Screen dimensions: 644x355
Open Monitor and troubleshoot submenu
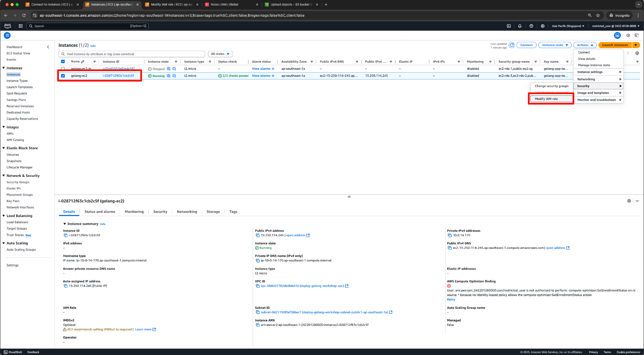pyautogui.click(x=599, y=100)
